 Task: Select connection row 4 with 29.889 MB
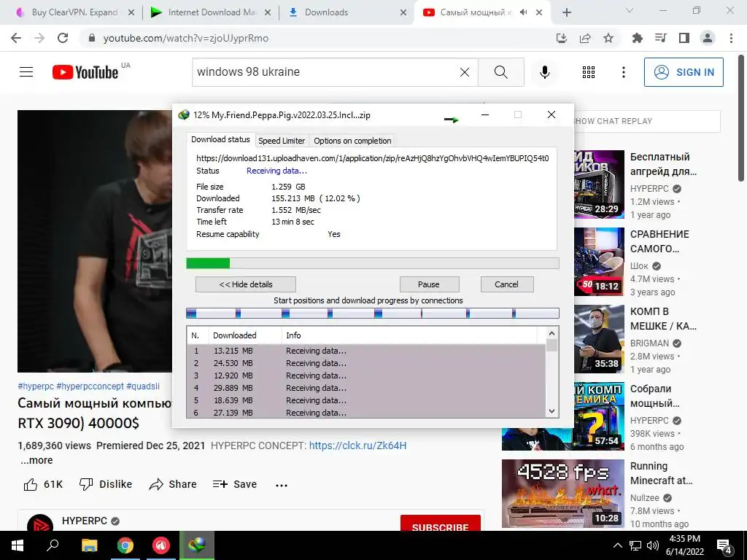coord(366,388)
